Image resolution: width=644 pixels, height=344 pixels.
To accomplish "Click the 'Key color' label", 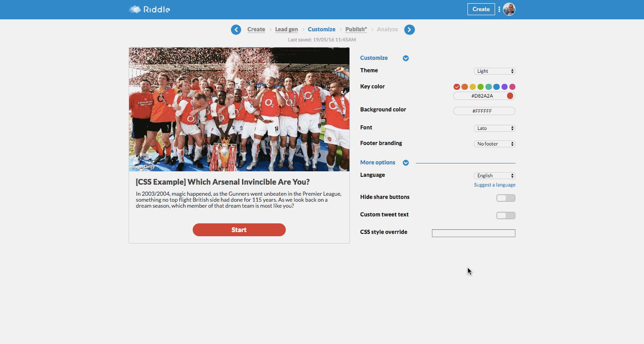I will 372,87.
